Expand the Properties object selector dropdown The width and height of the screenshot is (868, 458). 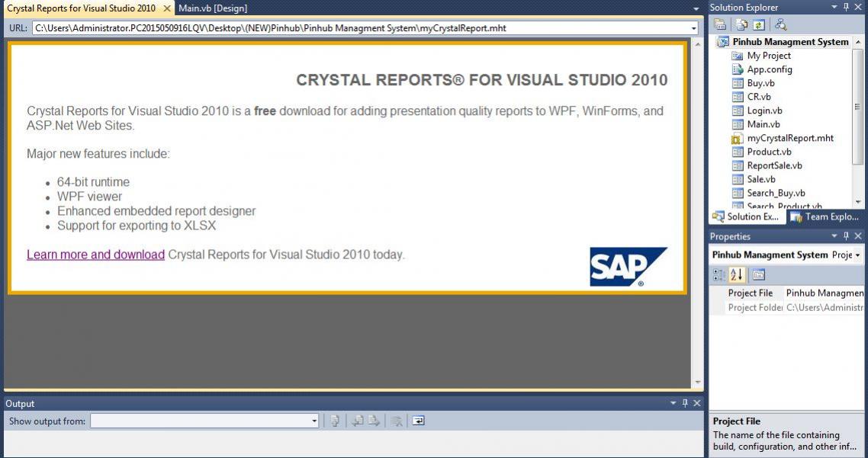[857, 255]
